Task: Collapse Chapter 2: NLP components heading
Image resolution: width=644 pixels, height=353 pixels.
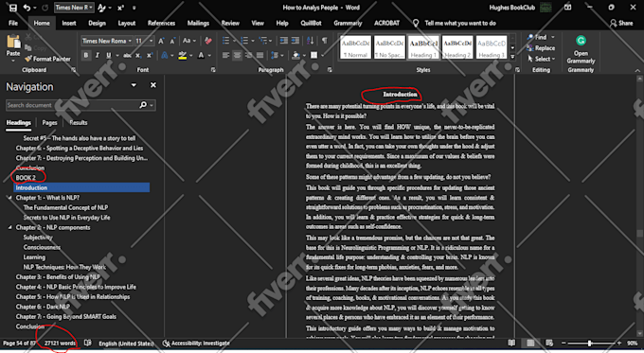Action: 9,227
